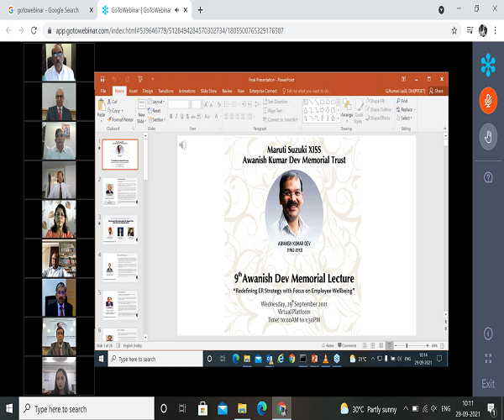Click Cut in Clipboard group
Viewport: 504px width, 420px height.
[113, 102]
